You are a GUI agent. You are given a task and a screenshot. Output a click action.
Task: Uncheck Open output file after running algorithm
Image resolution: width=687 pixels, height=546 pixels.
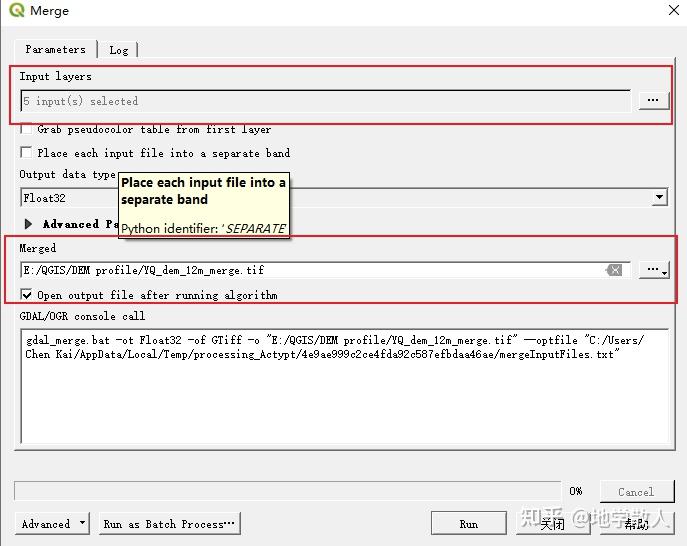click(26, 294)
